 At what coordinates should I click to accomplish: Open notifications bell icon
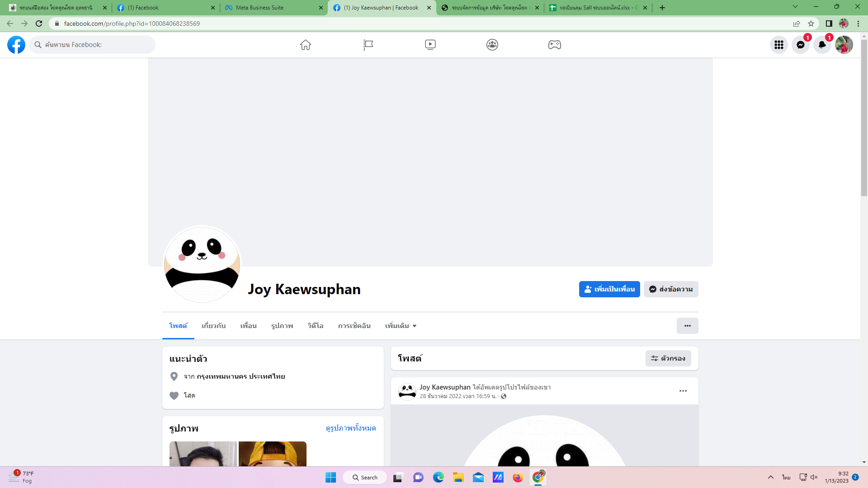(822, 45)
